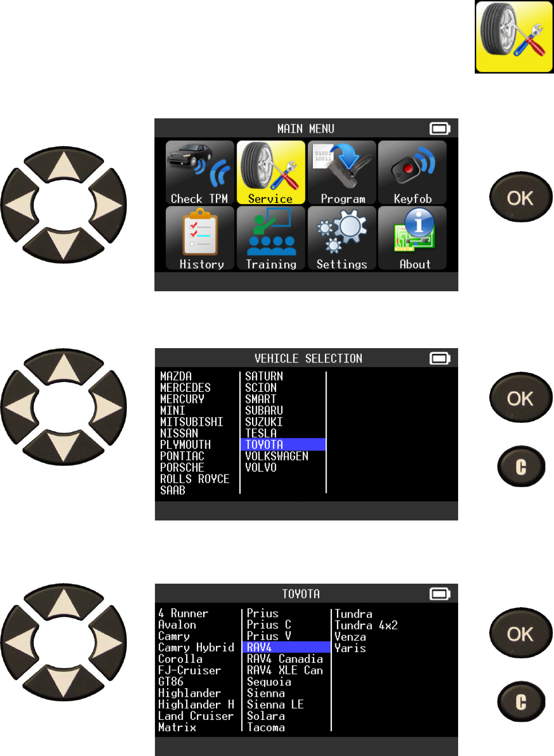Open Check TPM in Main Menu
The height and width of the screenshot is (756, 554).
pos(200,173)
